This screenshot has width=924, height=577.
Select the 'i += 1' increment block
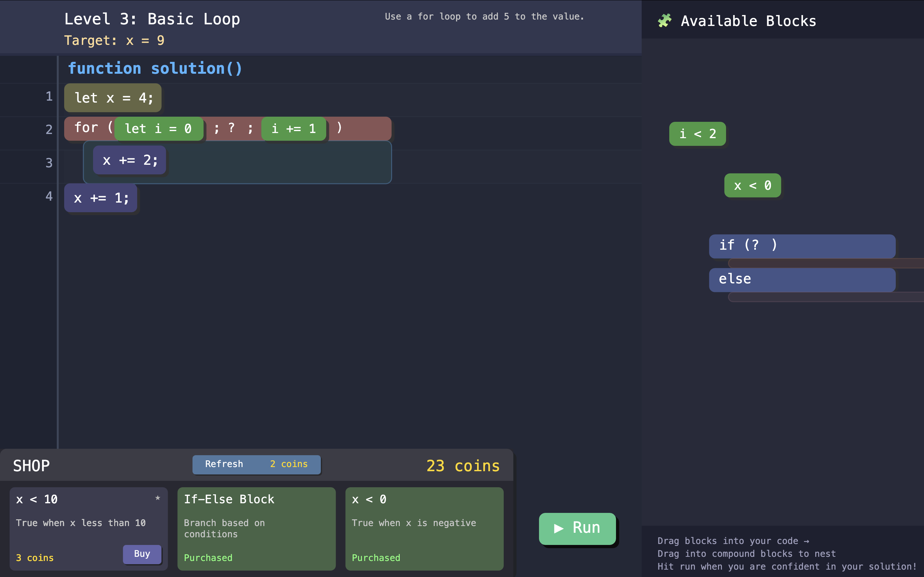[293, 129]
